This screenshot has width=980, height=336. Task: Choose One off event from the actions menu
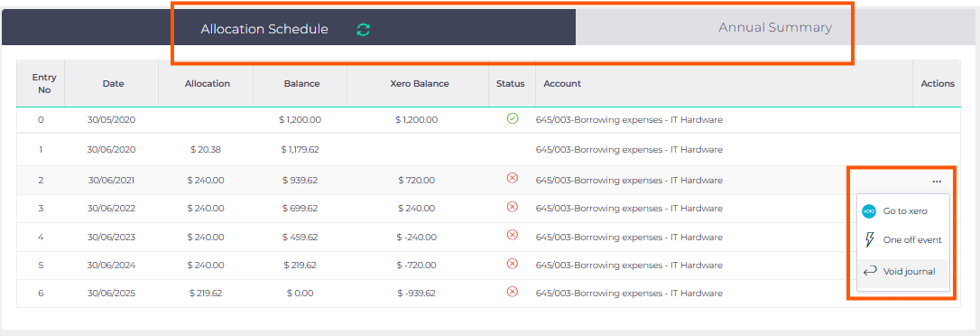[x=903, y=239]
